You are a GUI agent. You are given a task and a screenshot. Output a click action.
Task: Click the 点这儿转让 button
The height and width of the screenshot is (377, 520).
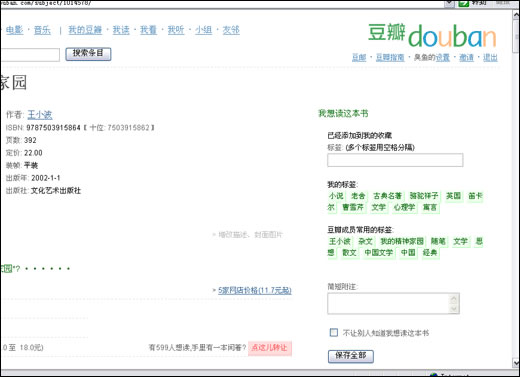click(x=270, y=348)
